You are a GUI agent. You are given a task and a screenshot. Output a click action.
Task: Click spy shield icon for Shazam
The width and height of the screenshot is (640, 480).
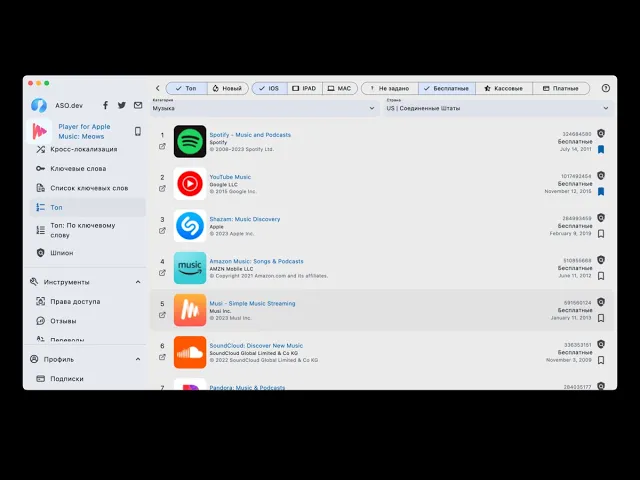click(x=601, y=218)
